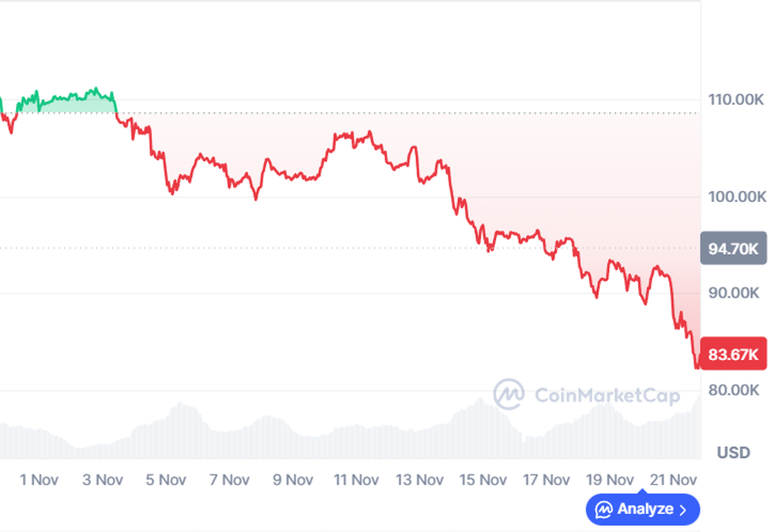The height and width of the screenshot is (532, 774).
Task: Click the gray 94.70K price badge
Action: point(733,248)
